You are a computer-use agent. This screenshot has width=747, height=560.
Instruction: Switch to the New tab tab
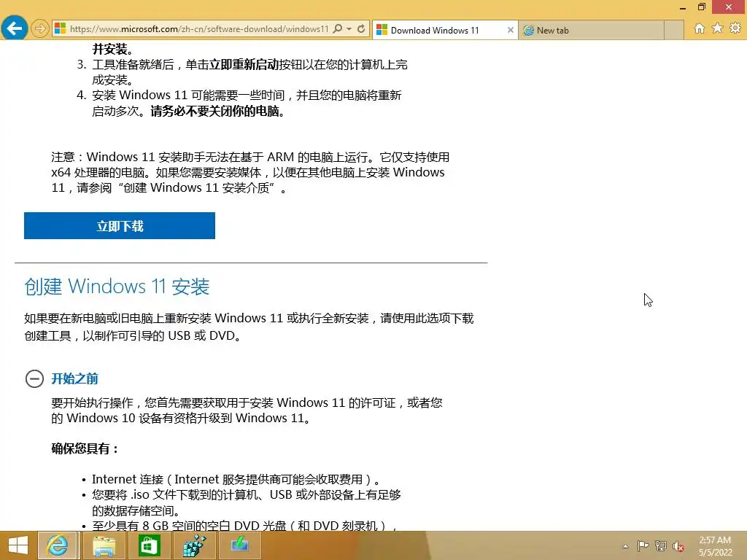coord(590,30)
